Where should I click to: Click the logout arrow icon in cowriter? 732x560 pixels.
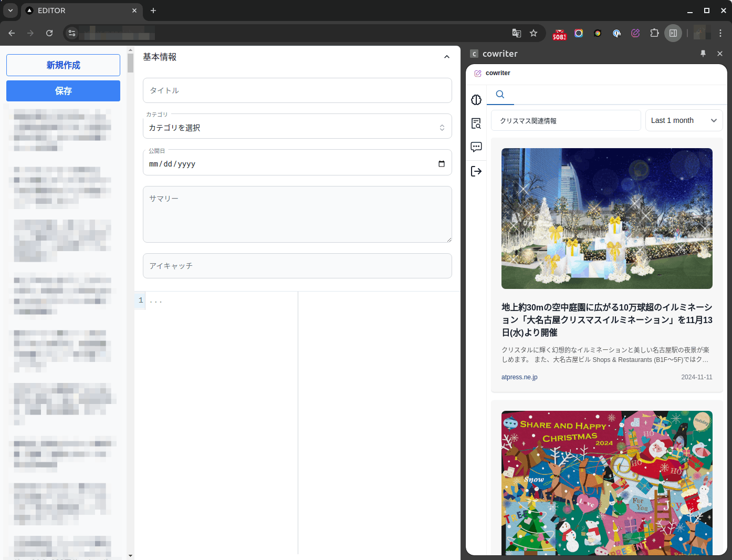476,171
